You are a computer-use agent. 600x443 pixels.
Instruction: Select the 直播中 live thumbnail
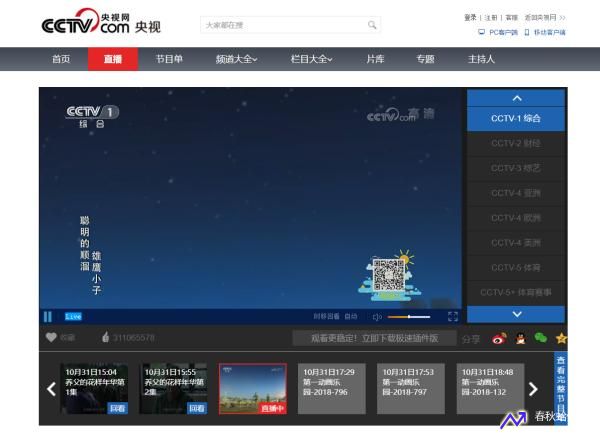click(253, 389)
